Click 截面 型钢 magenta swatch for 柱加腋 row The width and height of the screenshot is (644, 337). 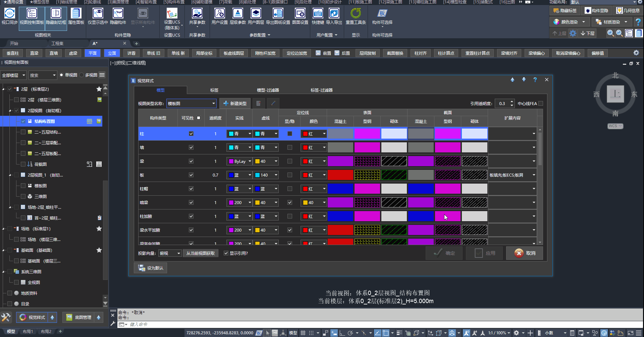point(448,216)
